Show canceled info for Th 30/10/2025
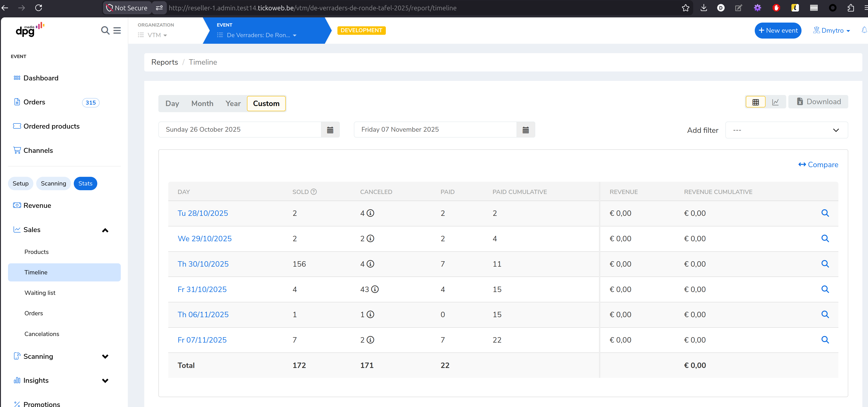The image size is (868, 407). pos(370,264)
